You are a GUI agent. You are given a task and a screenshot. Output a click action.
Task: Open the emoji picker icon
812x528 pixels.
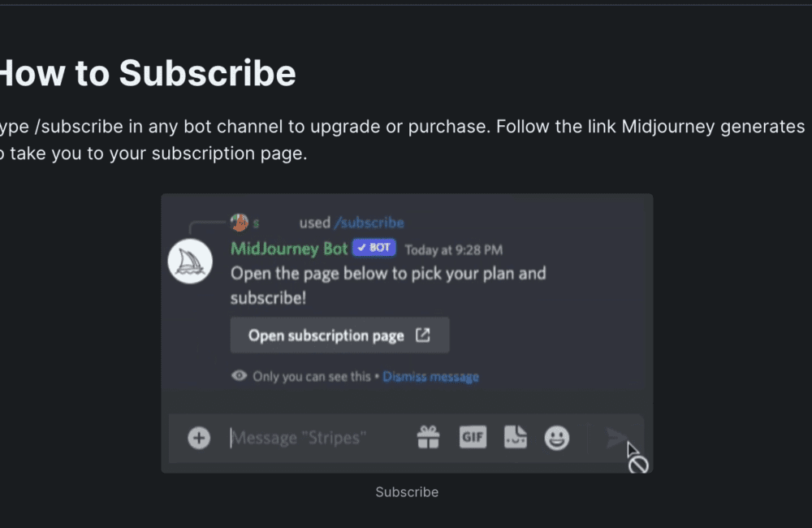557,437
